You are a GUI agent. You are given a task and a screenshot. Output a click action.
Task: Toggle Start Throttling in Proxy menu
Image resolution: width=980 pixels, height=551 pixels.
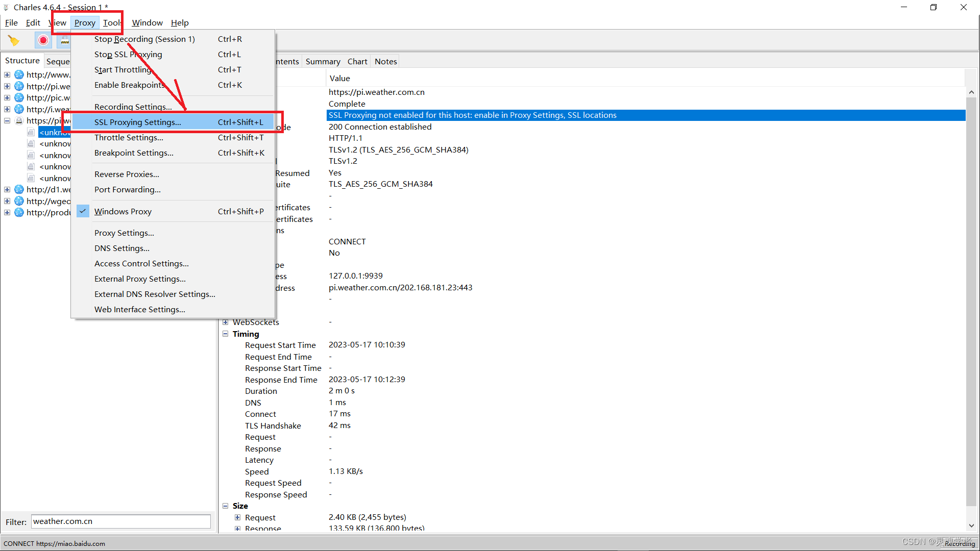point(123,70)
